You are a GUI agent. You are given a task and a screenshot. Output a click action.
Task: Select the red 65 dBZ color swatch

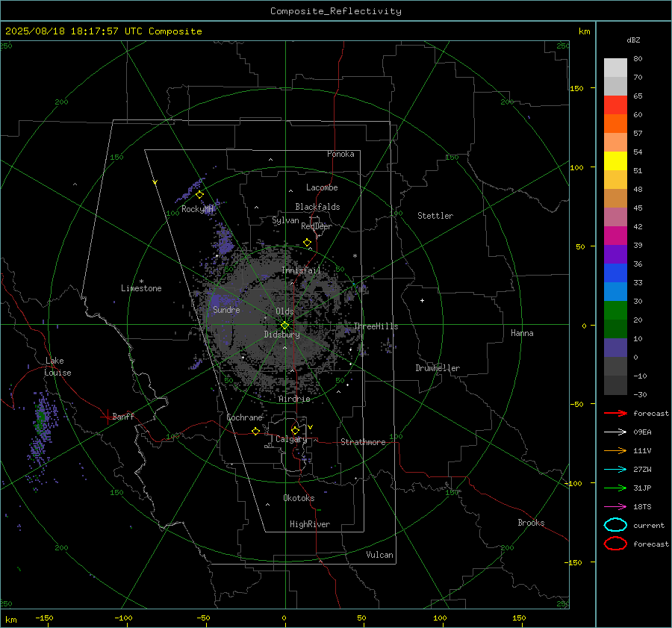tap(615, 105)
